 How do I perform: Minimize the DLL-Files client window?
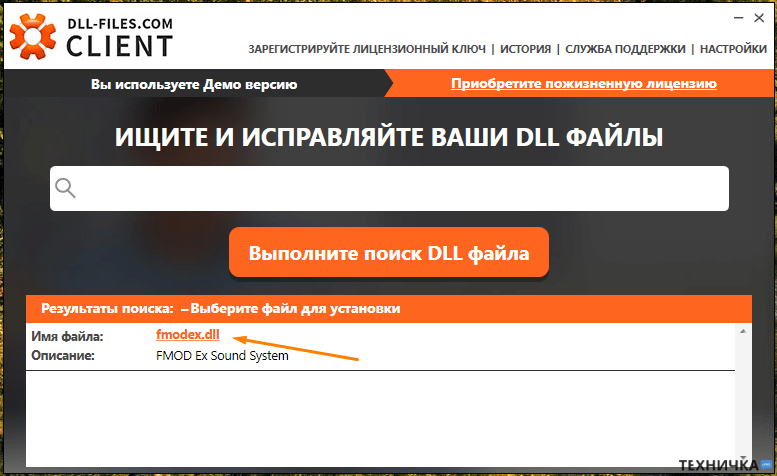coord(738,18)
